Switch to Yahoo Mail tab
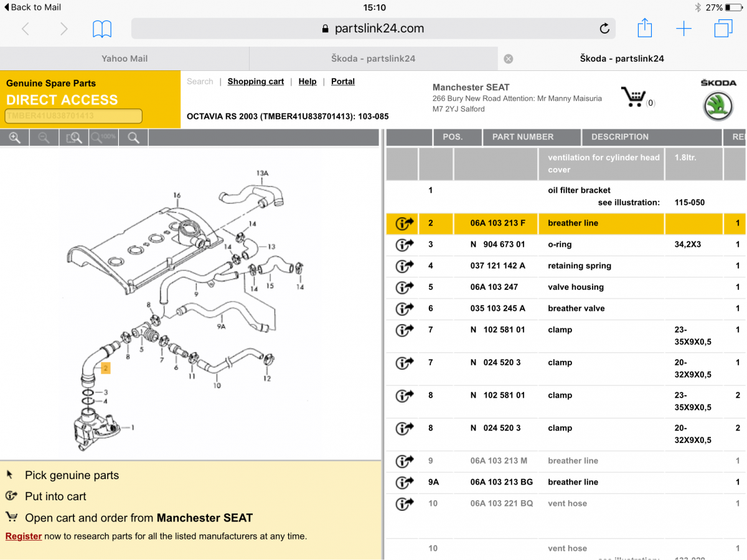 coord(125,58)
